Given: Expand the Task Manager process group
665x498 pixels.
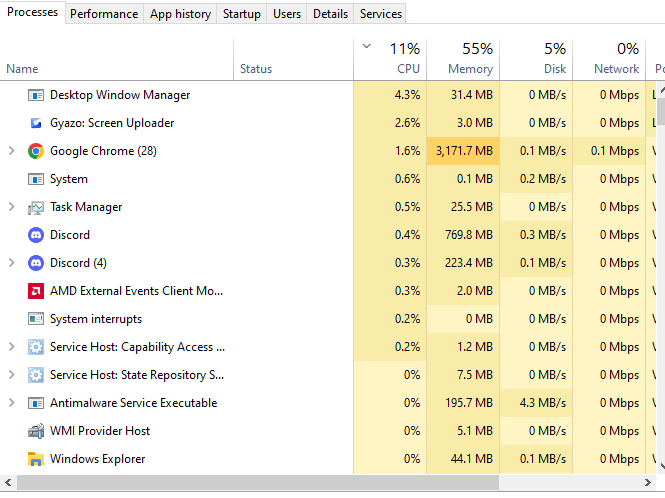Looking at the screenshot, I should [x=11, y=207].
